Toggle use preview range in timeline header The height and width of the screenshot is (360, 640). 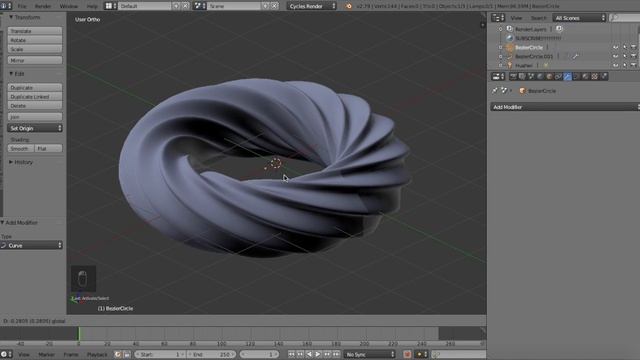[118, 354]
